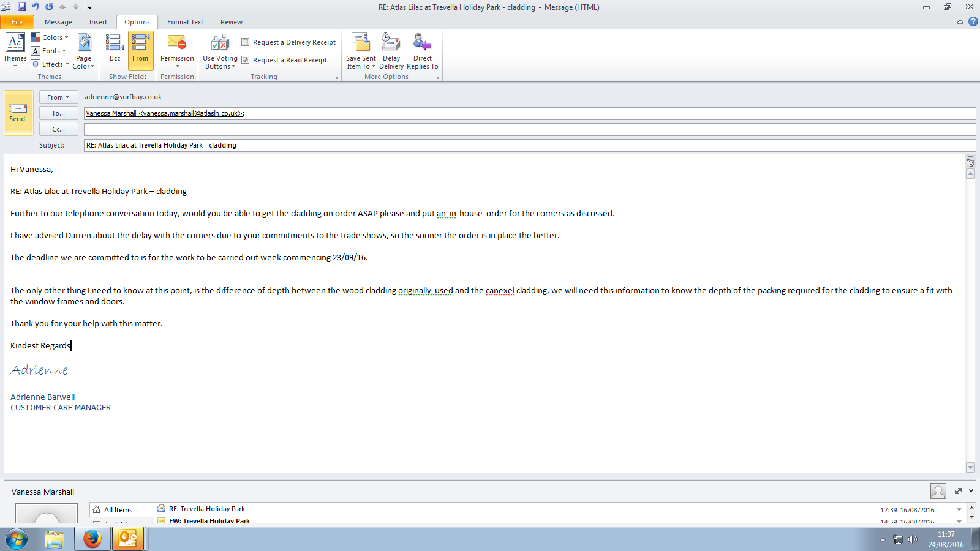The width and height of the screenshot is (980, 551).
Task: Click the Outlook taskbar icon
Action: (x=127, y=539)
